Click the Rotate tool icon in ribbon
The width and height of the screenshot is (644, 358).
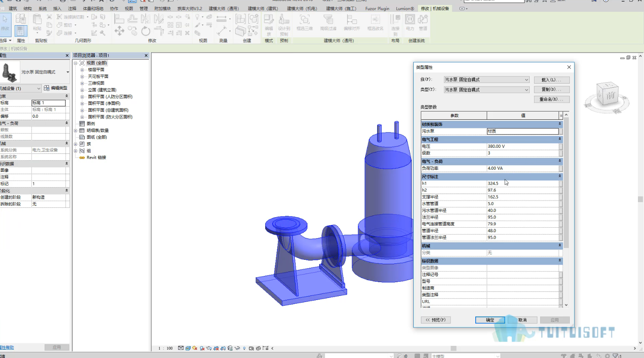(146, 31)
